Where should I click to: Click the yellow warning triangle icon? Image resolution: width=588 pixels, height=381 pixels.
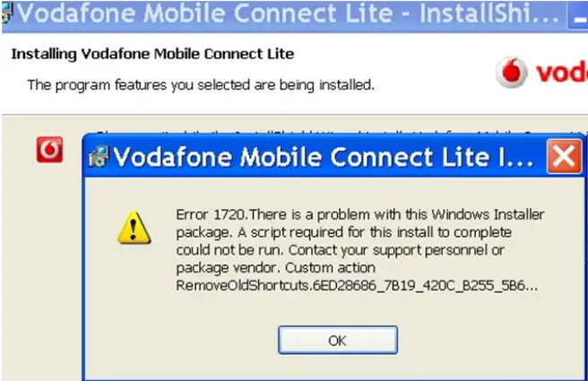[134, 228]
